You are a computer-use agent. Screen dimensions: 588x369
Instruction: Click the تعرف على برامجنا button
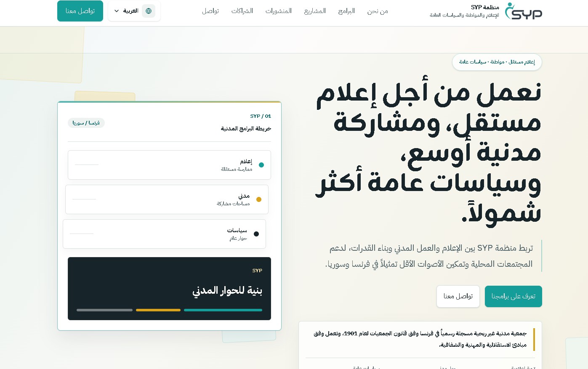(x=514, y=296)
